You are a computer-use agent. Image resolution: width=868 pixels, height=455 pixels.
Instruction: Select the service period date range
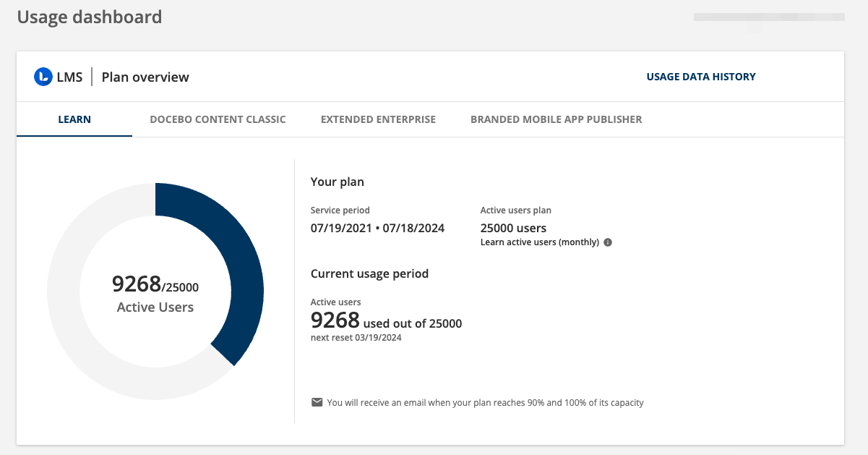pyautogui.click(x=377, y=228)
